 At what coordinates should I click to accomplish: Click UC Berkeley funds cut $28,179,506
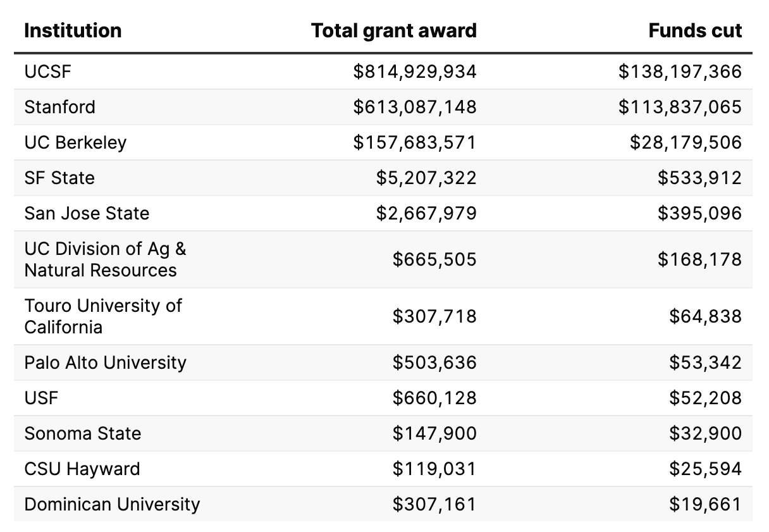point(686,142)
